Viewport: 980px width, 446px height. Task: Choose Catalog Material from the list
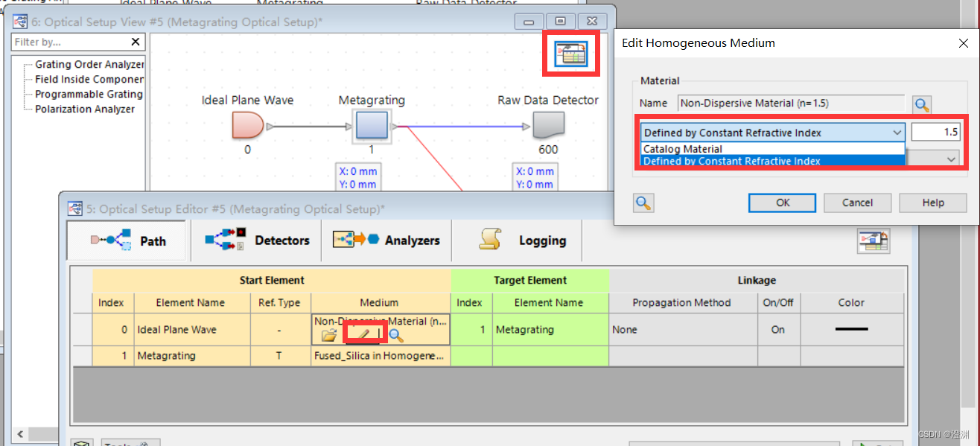772,149
